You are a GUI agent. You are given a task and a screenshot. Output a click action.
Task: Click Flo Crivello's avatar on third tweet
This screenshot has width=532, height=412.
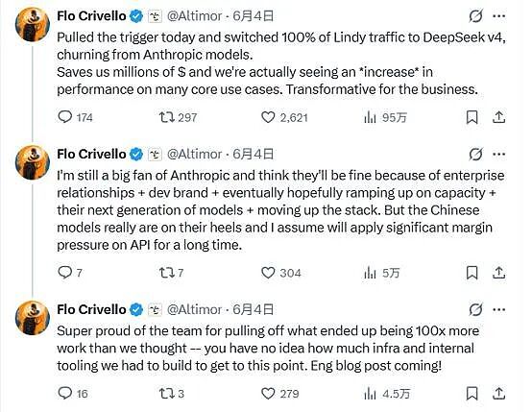(x=33, y=318)
